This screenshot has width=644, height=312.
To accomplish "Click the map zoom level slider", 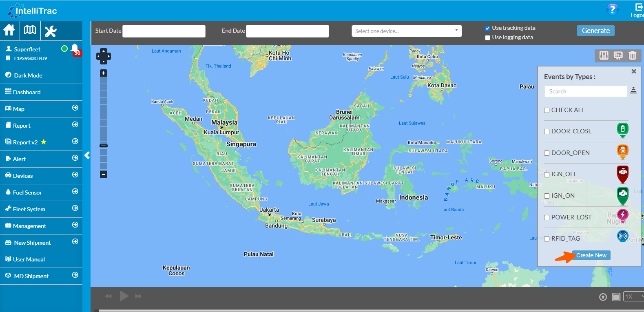I will tap(104, 146).
